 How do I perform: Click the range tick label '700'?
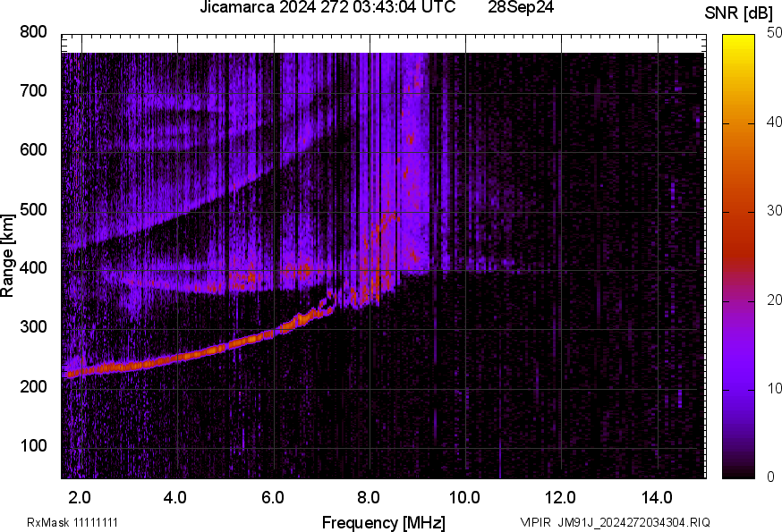tap(33, 91)
